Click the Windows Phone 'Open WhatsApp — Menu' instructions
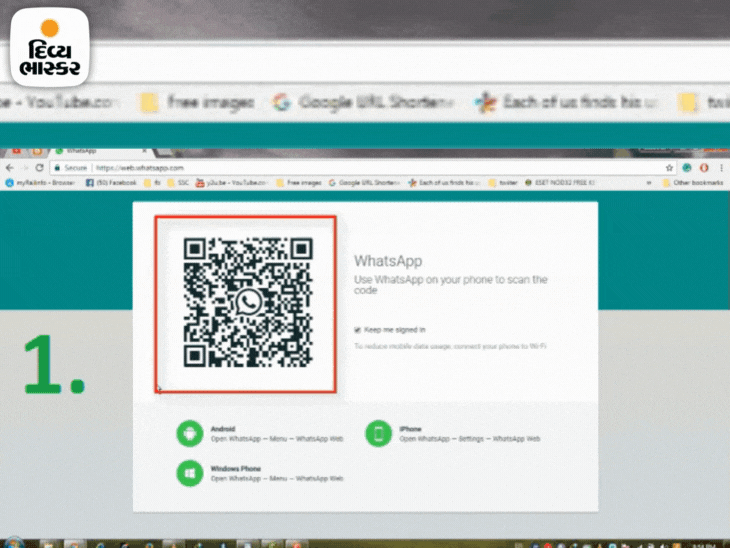The width and height of the screenshot is (730, 548). 277,479
